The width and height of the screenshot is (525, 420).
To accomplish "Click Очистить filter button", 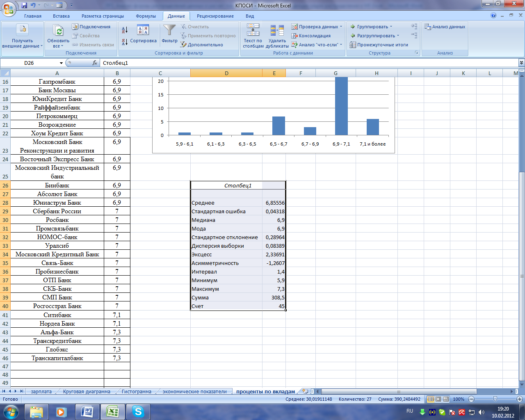I will (x=195, y=27).
